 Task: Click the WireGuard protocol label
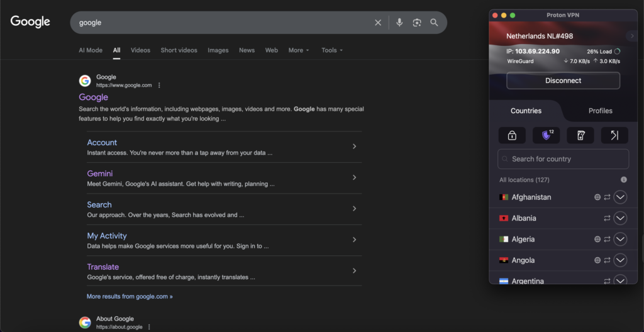click(520, 61)
